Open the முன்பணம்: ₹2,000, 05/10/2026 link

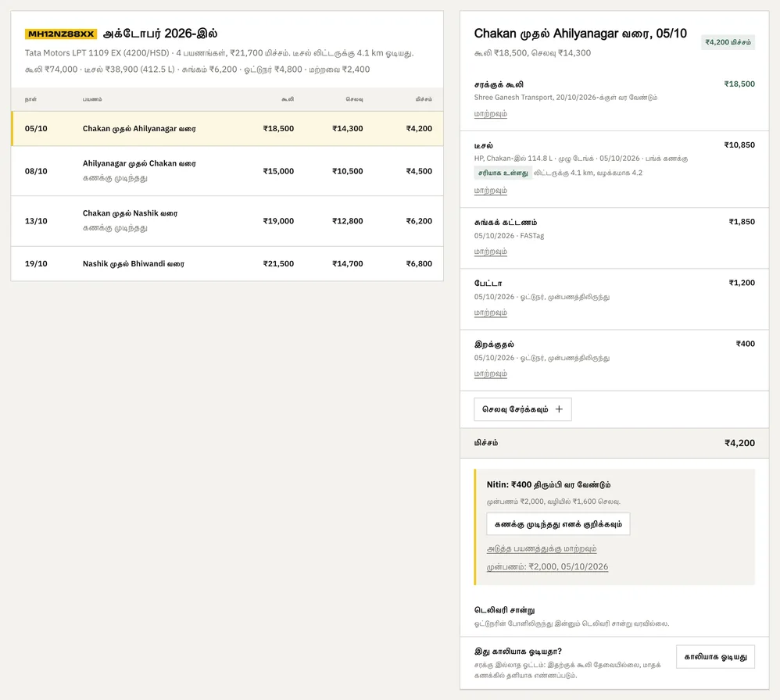coord(547,566)
